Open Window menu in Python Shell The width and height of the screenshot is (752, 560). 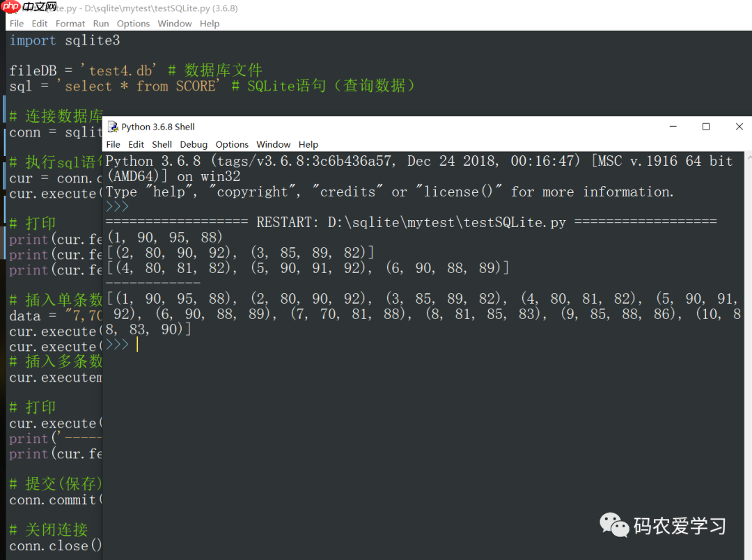pos(274,144)
